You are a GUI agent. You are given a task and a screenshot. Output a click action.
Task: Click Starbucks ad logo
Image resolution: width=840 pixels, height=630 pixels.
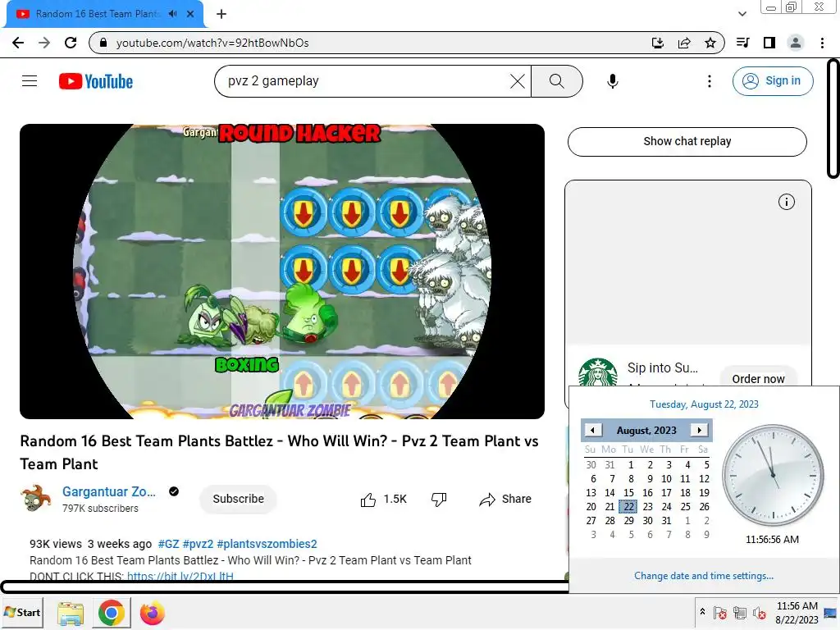[598, 372]
